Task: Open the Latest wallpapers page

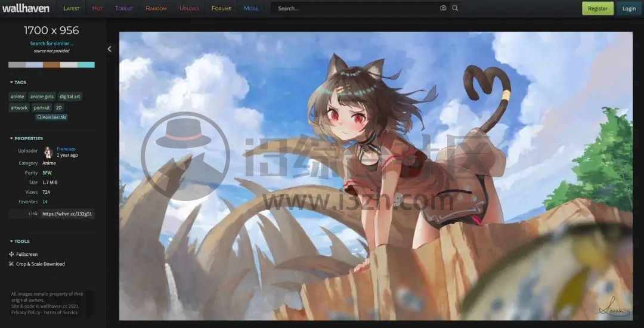Action: pos(71,8)
